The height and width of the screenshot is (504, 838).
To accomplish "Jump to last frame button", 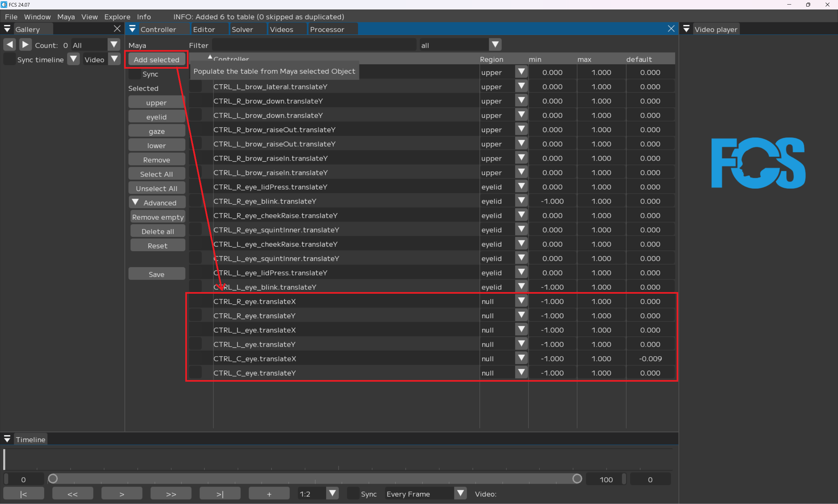I will (x=220, y=494).
